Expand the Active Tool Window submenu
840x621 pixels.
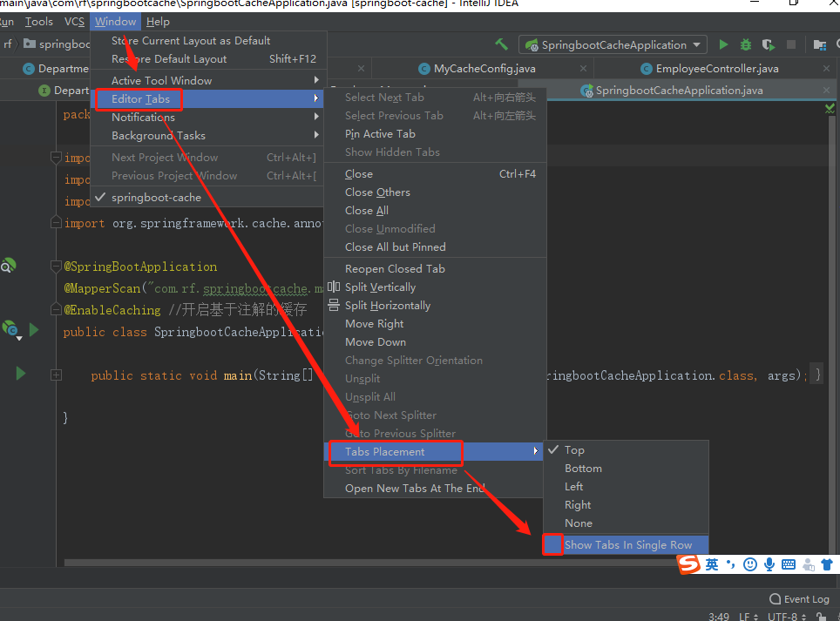(x=207, y=80)
